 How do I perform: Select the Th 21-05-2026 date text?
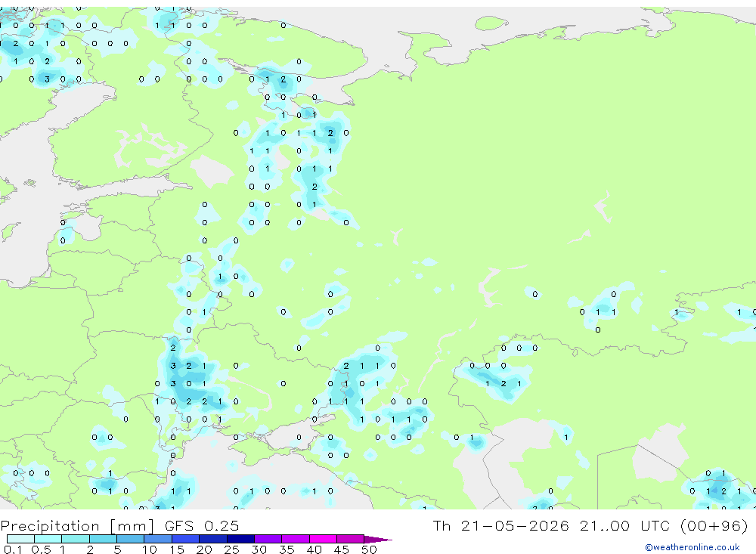point(501,525)
